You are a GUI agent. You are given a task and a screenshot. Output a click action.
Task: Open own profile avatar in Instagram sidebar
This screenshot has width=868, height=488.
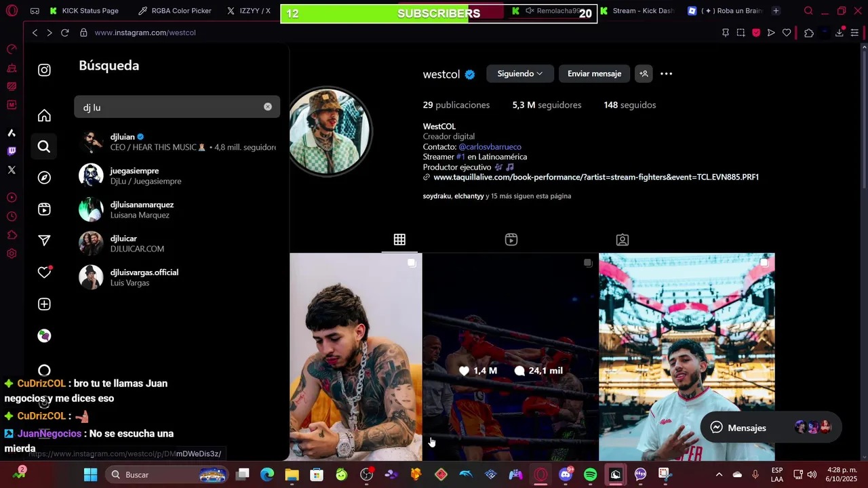pos(44,335)
